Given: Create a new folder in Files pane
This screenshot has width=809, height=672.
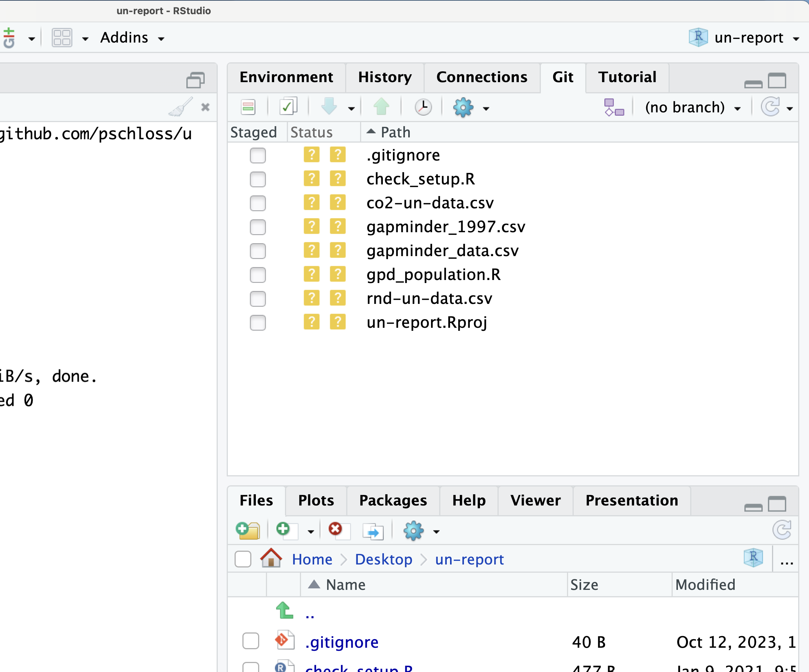Looking at the screenshot, I should coord(248,531).
